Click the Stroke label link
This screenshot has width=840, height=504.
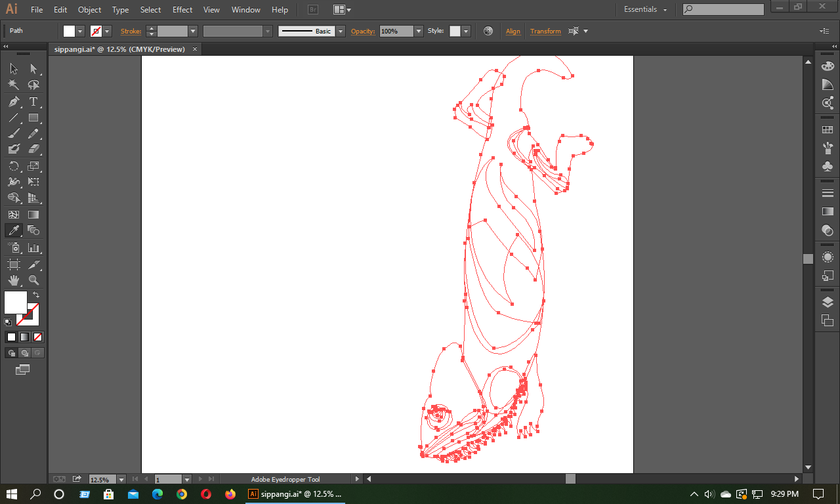131,31
